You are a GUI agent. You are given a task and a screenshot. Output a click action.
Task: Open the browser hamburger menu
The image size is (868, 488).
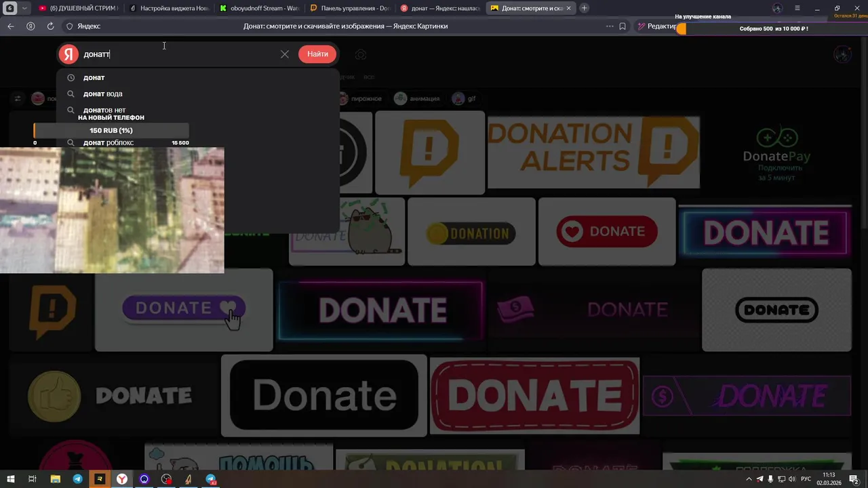pos(797,8)
